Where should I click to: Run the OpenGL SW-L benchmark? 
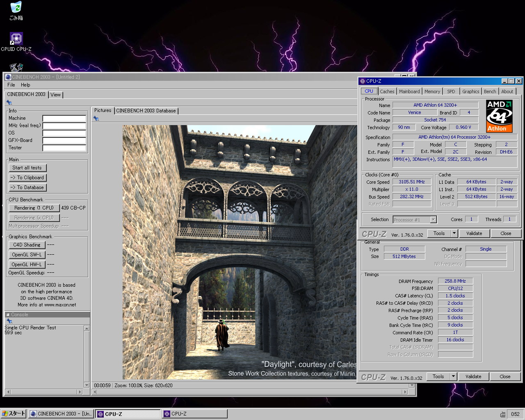pos(27,255)
